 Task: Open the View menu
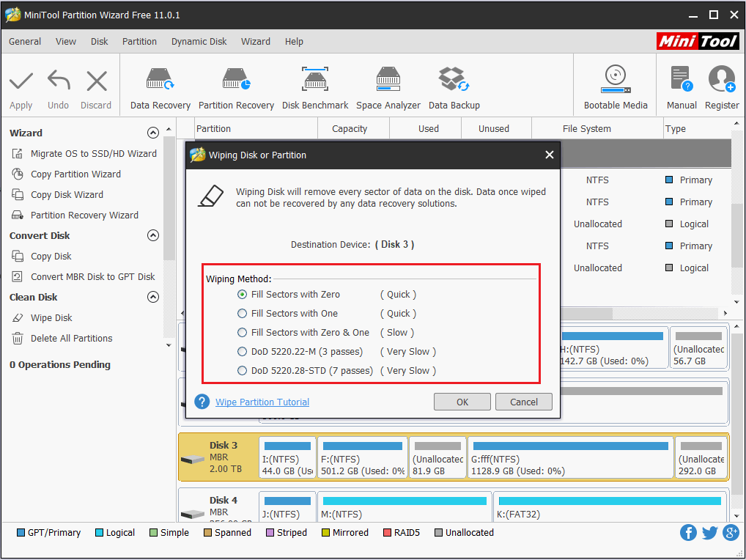(x=66, y=41)
